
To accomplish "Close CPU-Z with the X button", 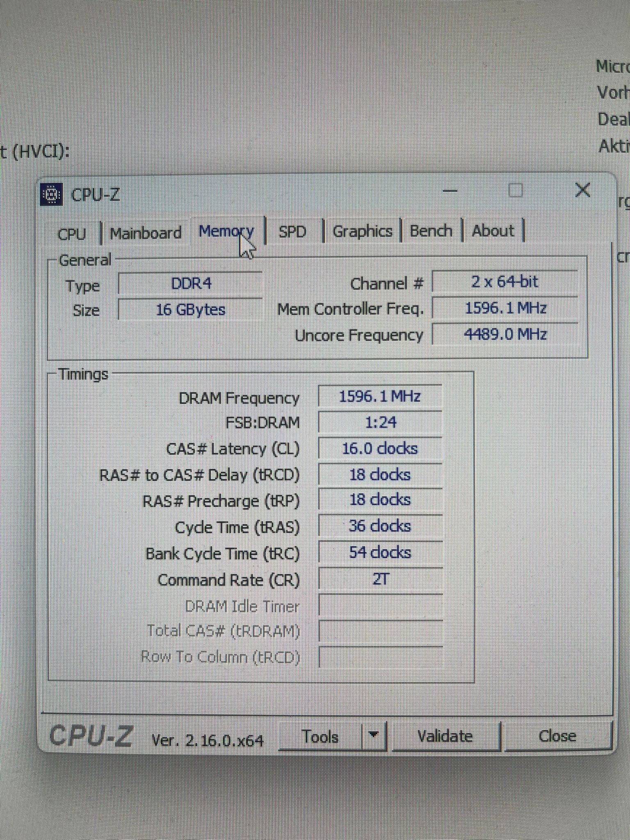I will click(583, 190).
